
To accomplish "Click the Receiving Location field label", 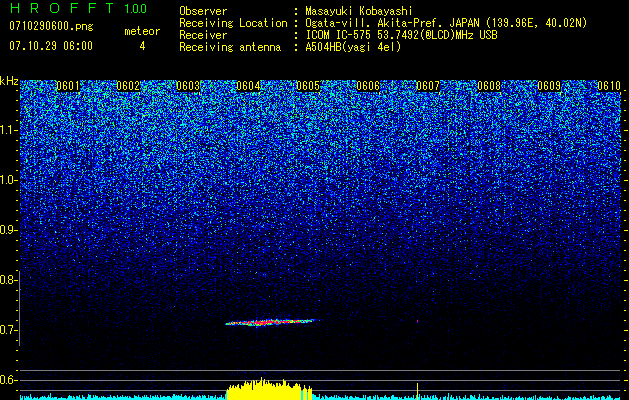I will [233, 23].
